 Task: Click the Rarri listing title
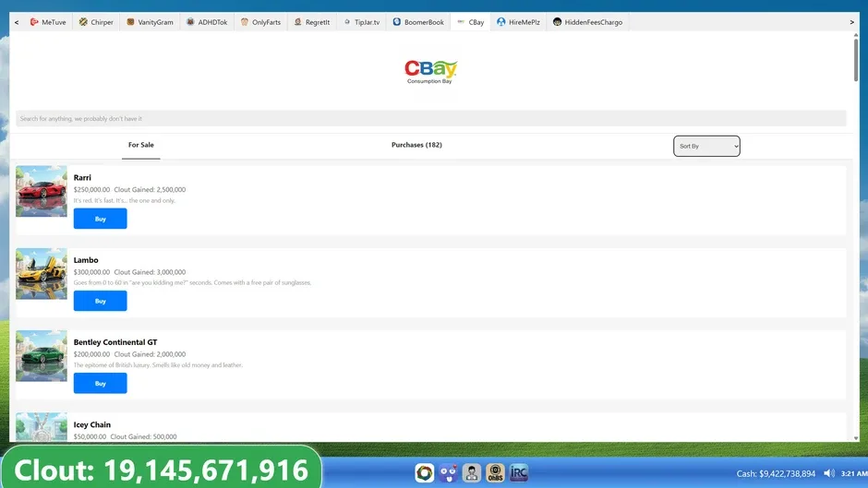82,178
